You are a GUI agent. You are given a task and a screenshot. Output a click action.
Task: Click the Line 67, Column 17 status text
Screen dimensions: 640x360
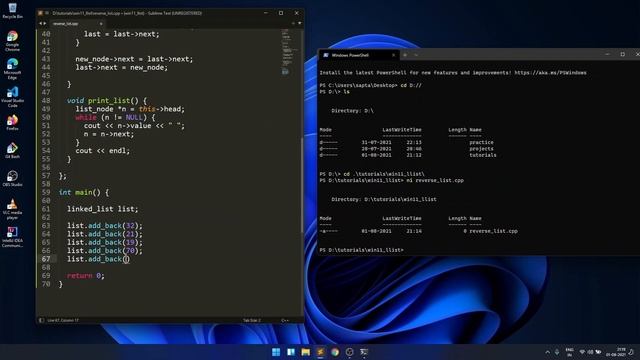pos(63,320)
